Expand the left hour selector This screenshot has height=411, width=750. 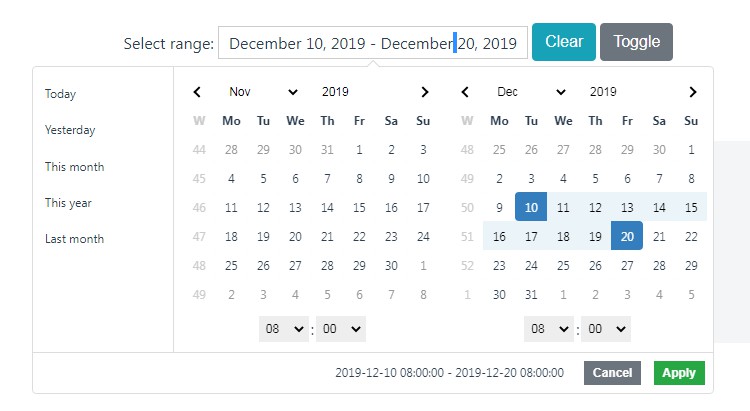[x=284, y=328]
